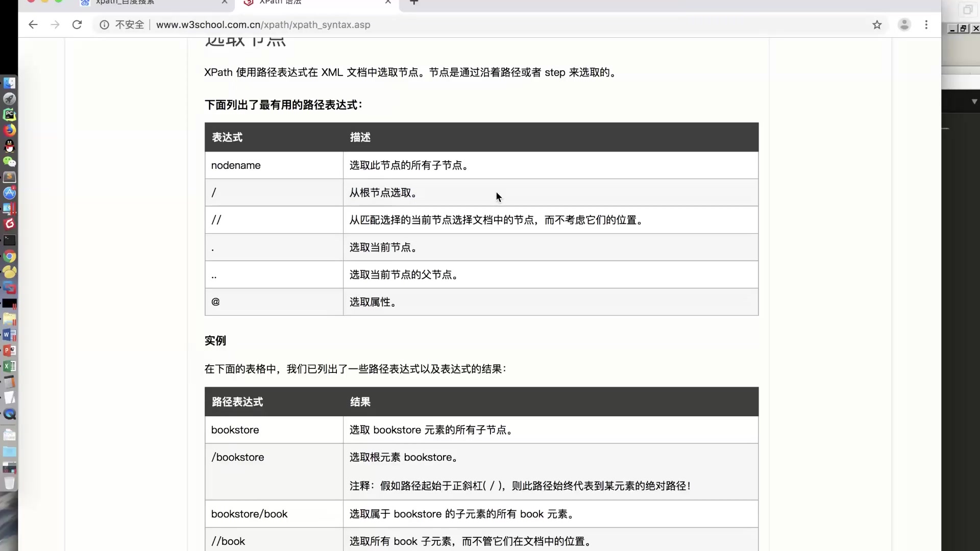Open Google Chrome from the dock
The height and width of the screenshot is (551, 980).
point(10,257)
